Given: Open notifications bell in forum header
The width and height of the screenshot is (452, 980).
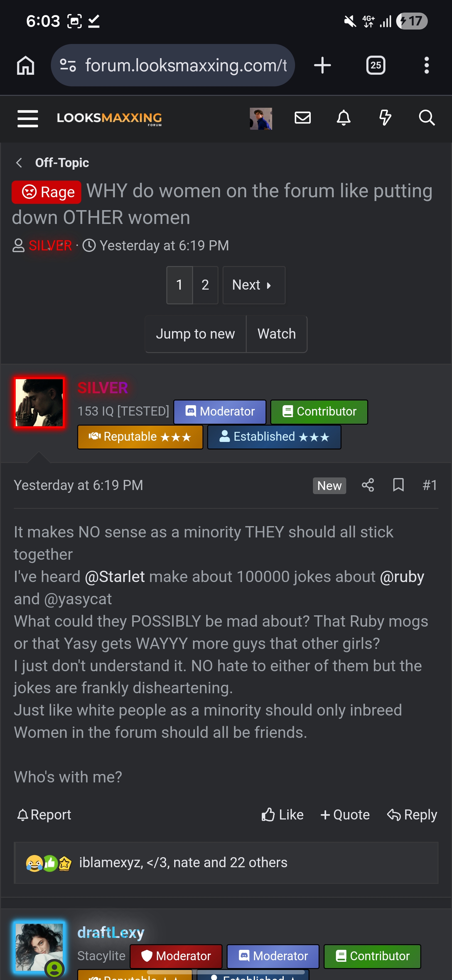Looking at the screenshot, I should pyautogui.click(x=344, y=118).
